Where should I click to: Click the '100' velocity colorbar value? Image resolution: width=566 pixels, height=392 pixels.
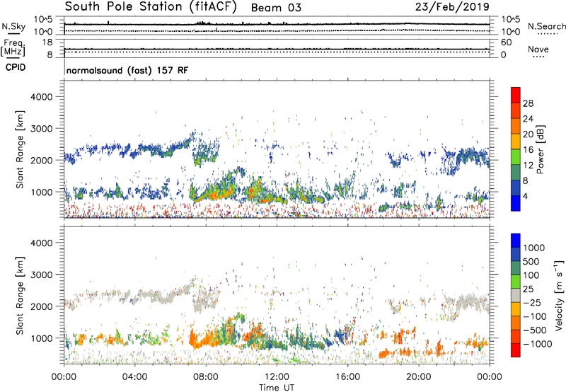[531, 275]
